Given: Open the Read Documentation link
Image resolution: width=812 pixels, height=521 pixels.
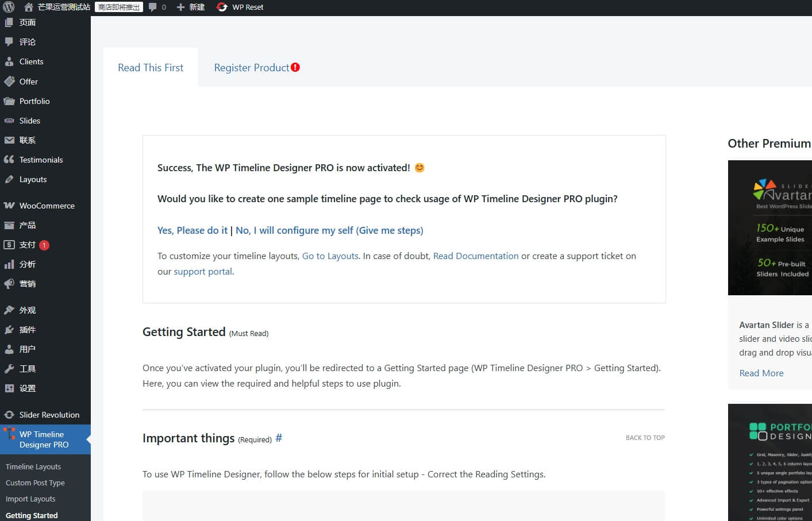Looking at the screenshot, I should pyautogui.click(x=476, y=256).
